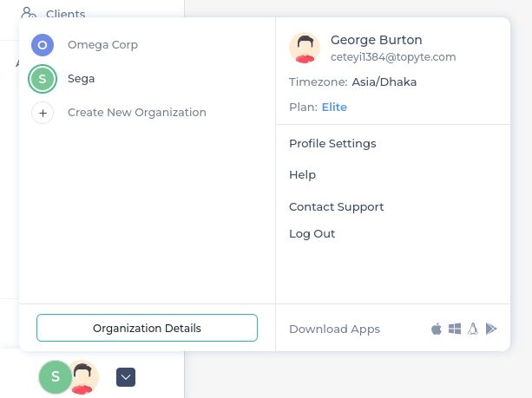This screenshot has width=532, height=398.
Task: Select the Sega organization entry
Action: [x=81, y=79]
